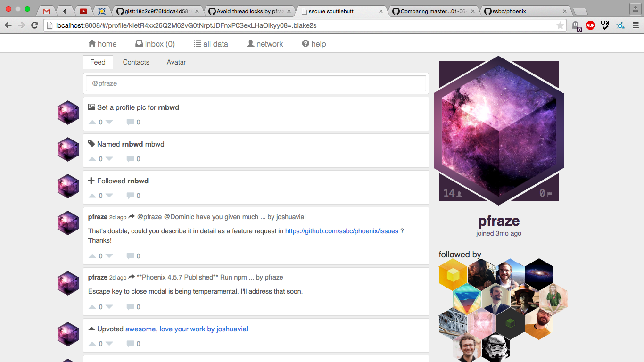Upvote the 'Upvoted awesome, love your work' post
Screen dimensions: 644x362
coord(92,344)
